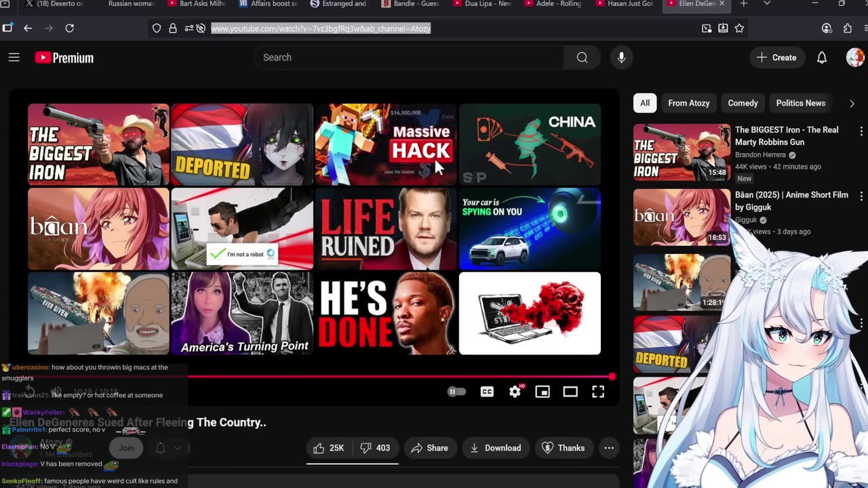868x488 pixels.
Task: Toggle closed captions on the video
Action: click(x=487, y=392)
